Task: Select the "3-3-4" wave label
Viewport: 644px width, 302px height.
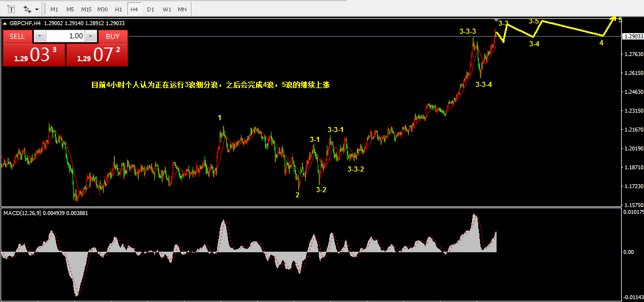Action: [x=484, y=84]
